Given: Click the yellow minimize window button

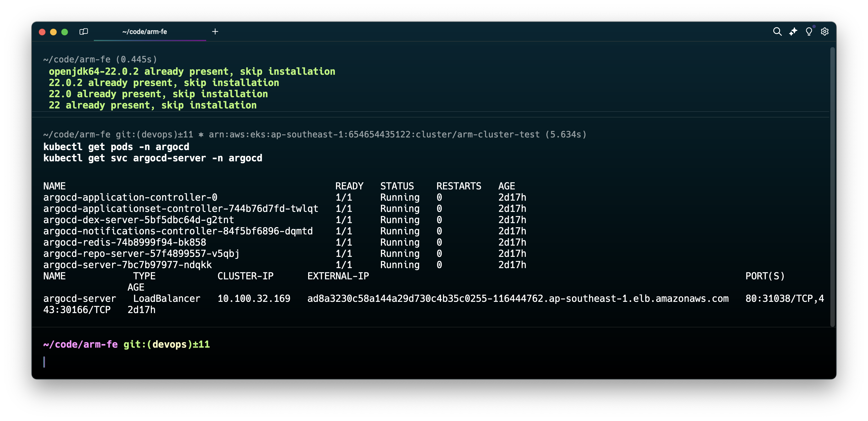Looking at the screenshot, I should pos(53,32).
